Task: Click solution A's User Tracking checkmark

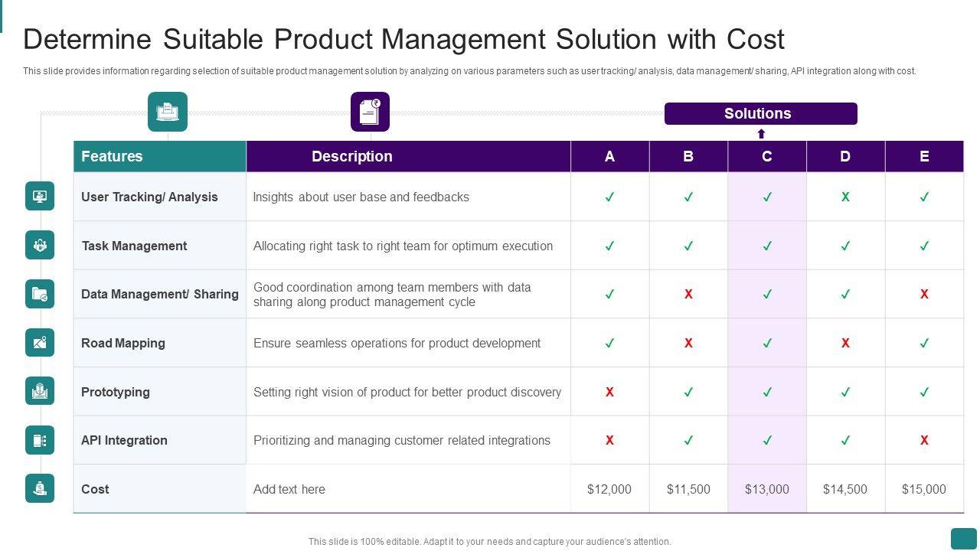Action: pos(609,197)
